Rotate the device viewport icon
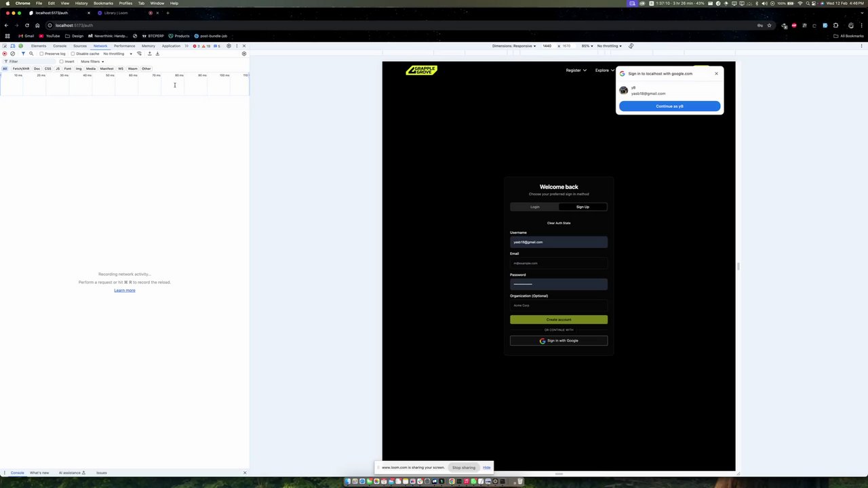868x488 pixels. click(x=631, y=46)
